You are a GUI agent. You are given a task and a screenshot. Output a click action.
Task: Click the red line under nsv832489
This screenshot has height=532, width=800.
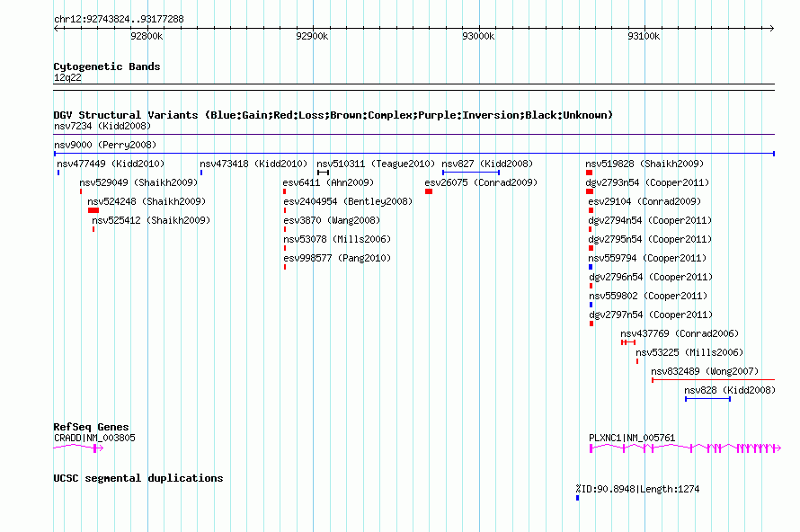(714, 380)
